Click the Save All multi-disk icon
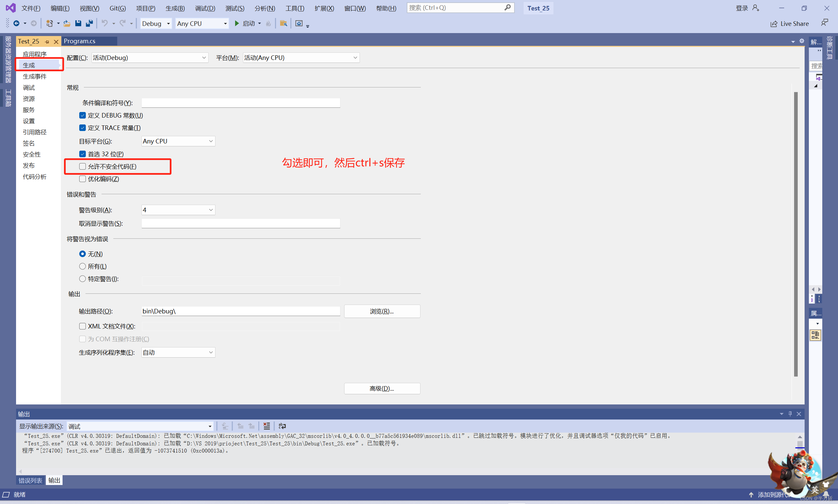838x504 pixels. (89, 23)
